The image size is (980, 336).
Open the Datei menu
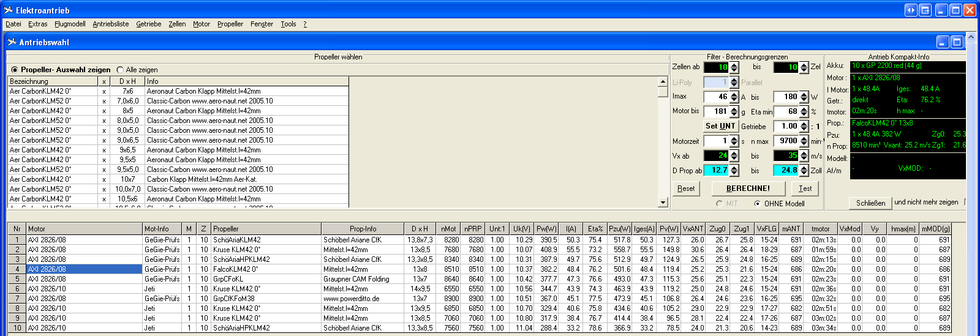(13, 24)
